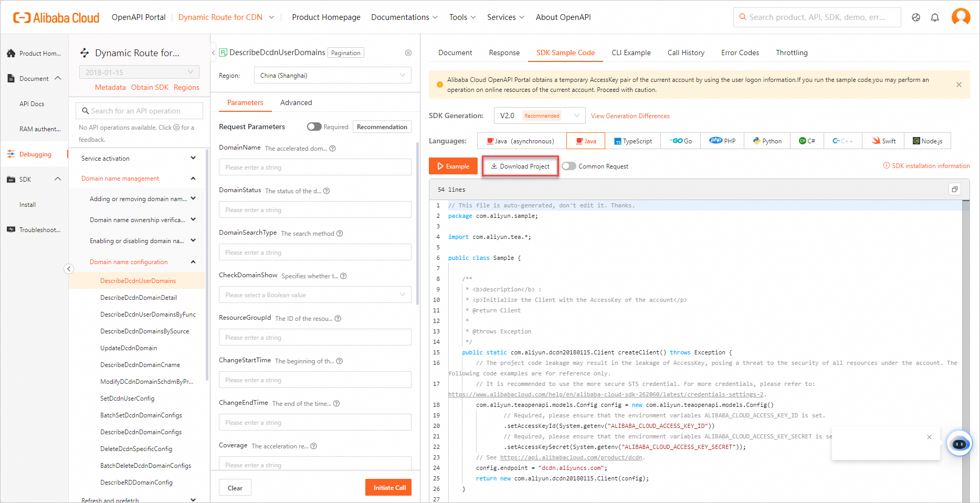980x503 pixels.
Task: Close the chatbot popup bubble
Action: 929,437
